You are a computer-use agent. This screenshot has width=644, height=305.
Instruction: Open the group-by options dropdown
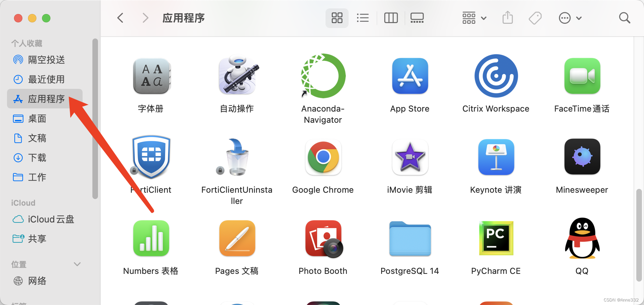[474, 18]
